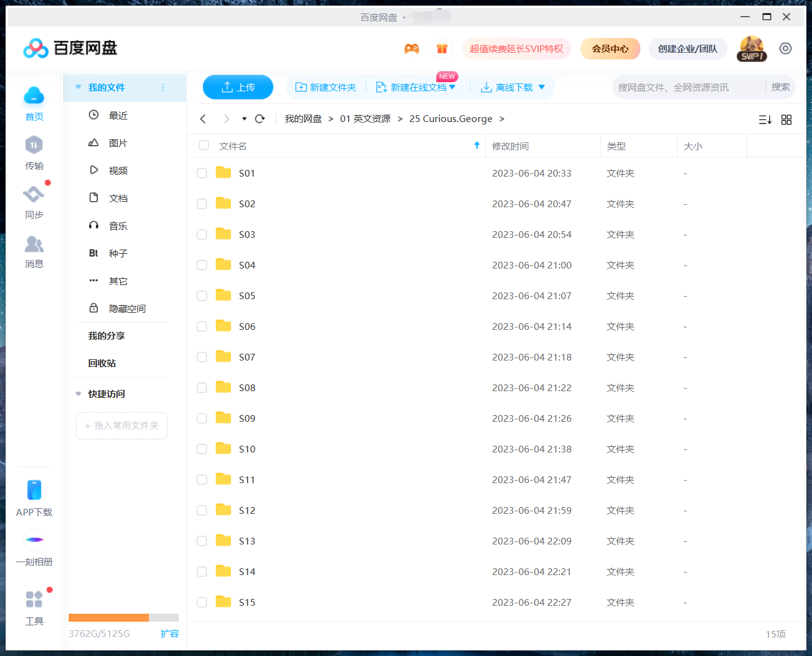Expand the 离线下载 dropdown arrow
The height and width of the screenshot is (656, 812).
542,87
